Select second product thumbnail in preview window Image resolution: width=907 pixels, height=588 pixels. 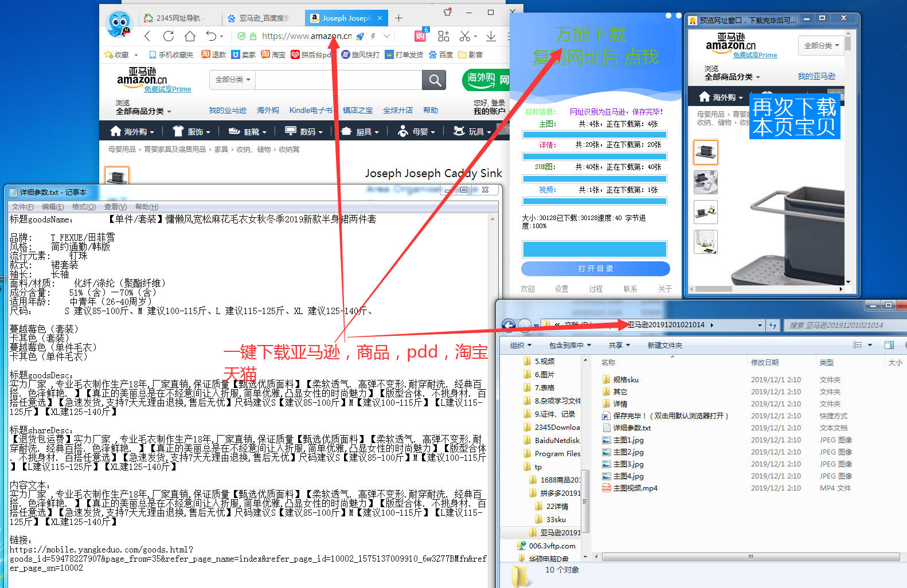click(x=706, y=182)
